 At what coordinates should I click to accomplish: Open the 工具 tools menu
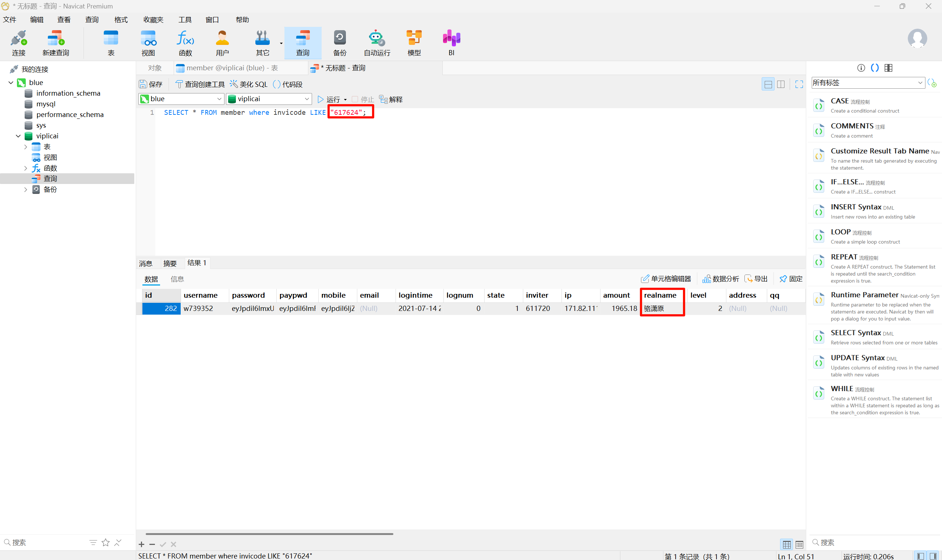[185, 20]
